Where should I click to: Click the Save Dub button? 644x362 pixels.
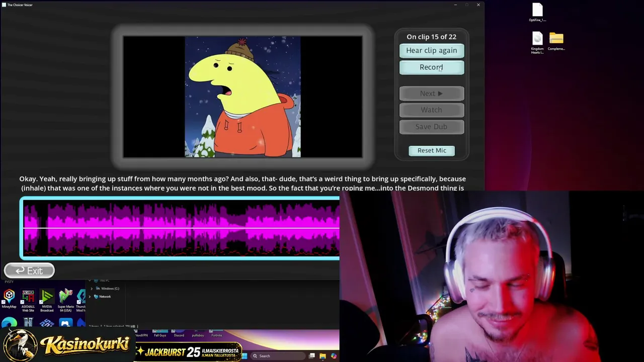(x=432, y=127)
